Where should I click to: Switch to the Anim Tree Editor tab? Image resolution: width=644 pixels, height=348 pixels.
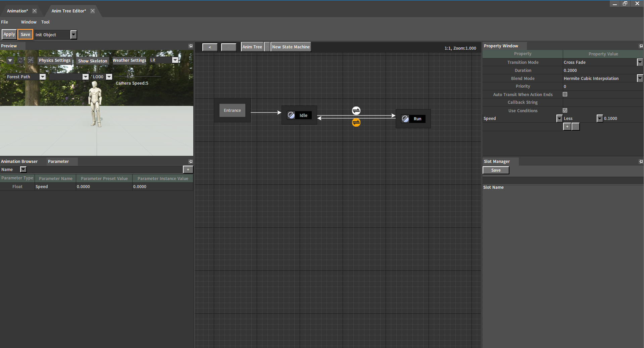pyautogui.click(x=69, y=11)
